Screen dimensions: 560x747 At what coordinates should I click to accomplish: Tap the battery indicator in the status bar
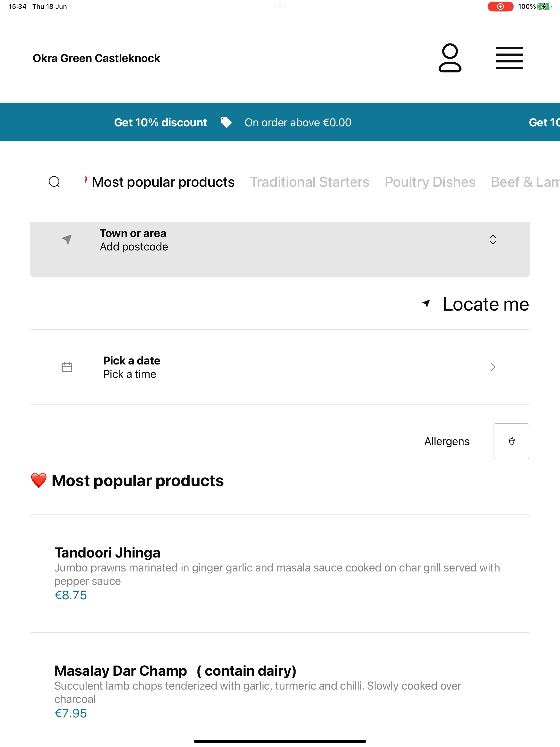tap(544, 6)
